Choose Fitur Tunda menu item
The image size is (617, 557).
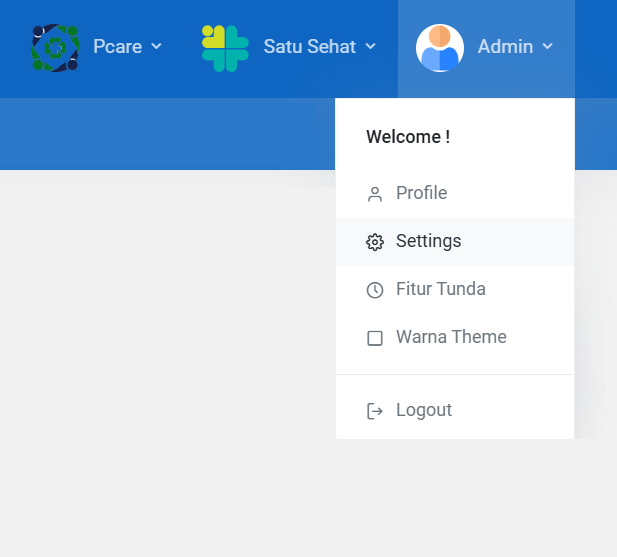point(455,290)
